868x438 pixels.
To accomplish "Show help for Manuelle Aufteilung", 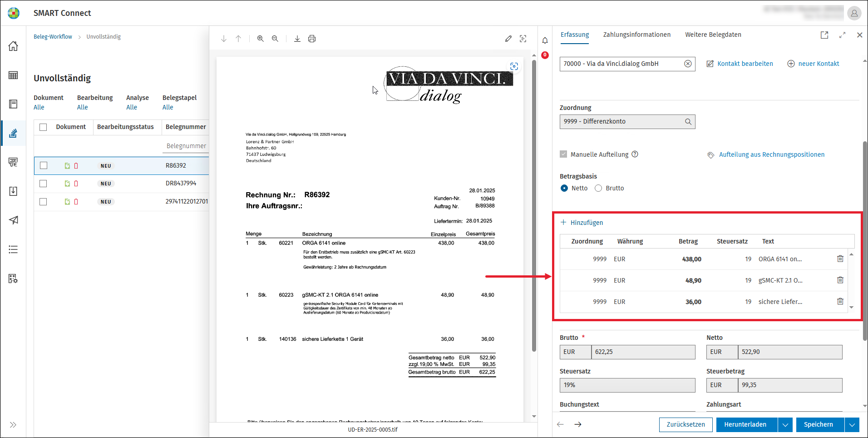I will [635, 154].
